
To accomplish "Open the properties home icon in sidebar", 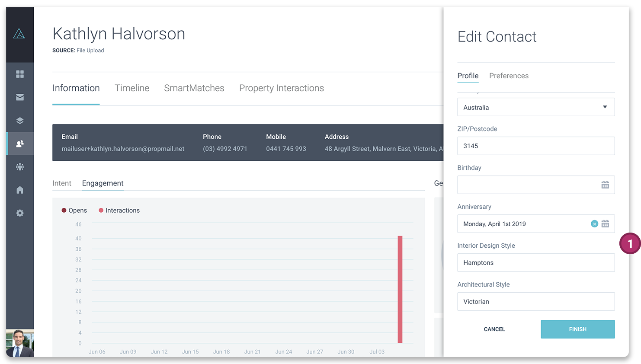I will 20,190.
